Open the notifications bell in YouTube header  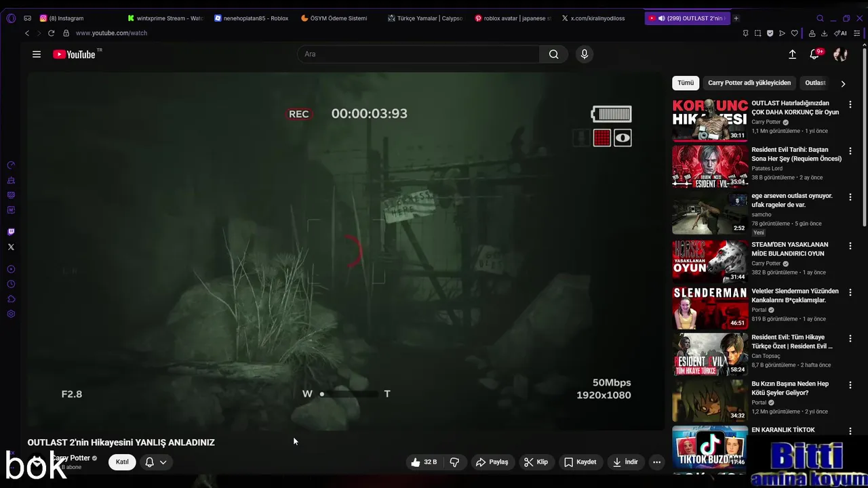815,54
